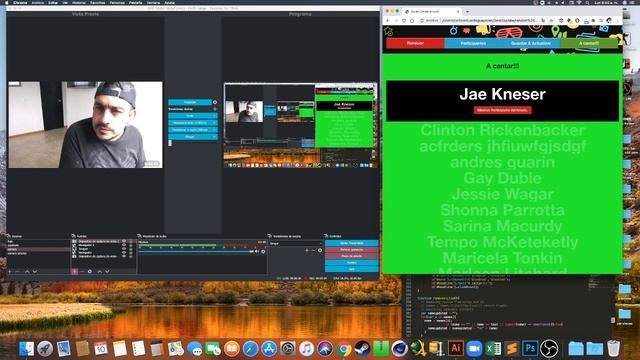Remove the selected scene with minus icon
This screenshot has width=640, height=360.
click(17, 271)
